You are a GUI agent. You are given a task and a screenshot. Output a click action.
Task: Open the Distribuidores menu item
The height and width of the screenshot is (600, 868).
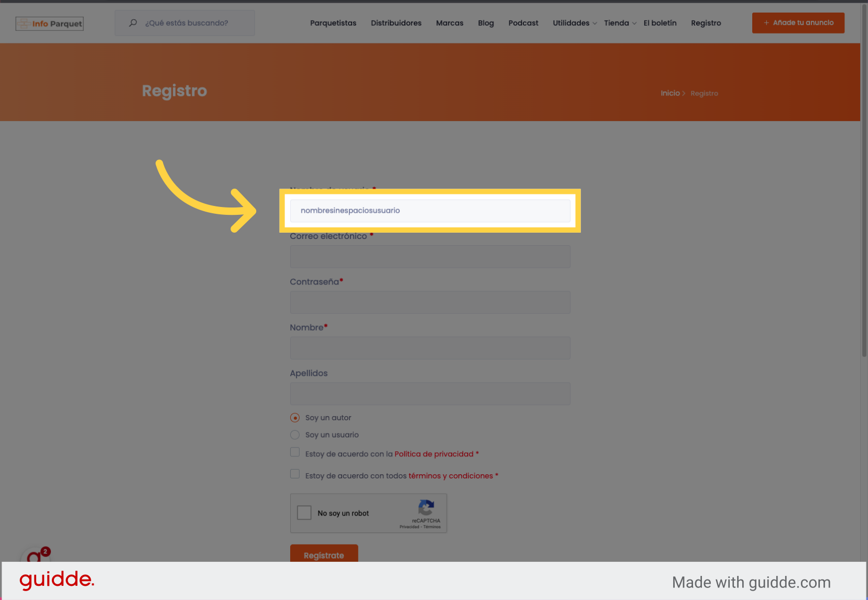point(396,23)
